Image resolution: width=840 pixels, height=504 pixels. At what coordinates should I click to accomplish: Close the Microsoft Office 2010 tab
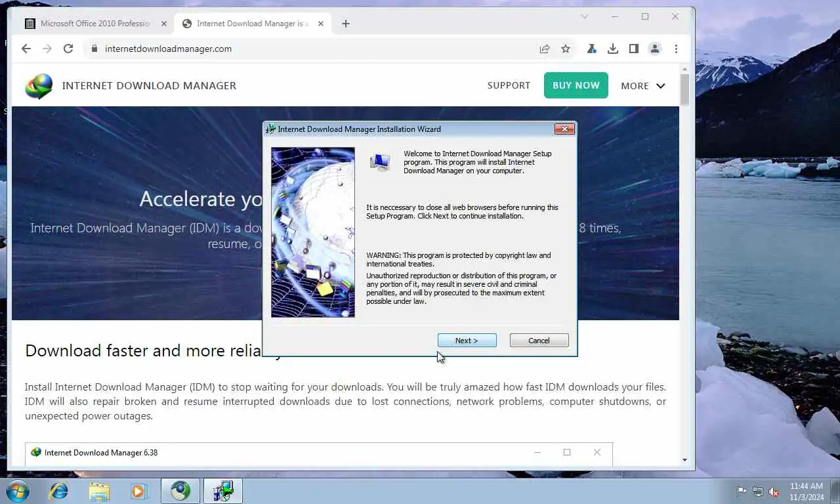(164, 24)
